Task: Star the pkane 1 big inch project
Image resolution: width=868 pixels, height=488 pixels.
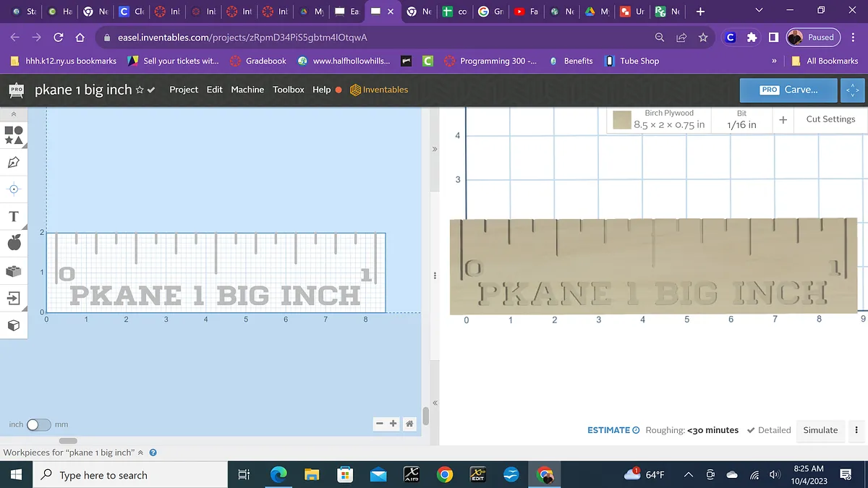Action: (139, 90)
